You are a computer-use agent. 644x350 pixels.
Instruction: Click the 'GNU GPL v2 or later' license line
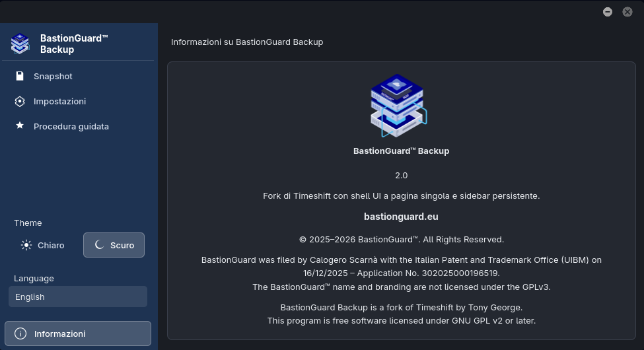[402, 320]
